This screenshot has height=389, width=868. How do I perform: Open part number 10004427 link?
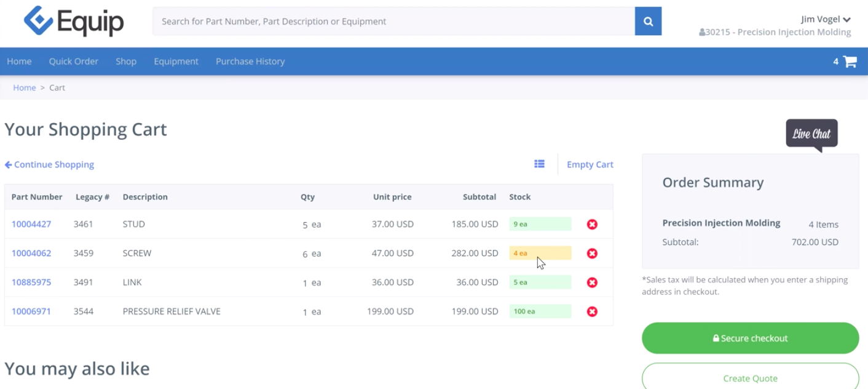[31, 225]
